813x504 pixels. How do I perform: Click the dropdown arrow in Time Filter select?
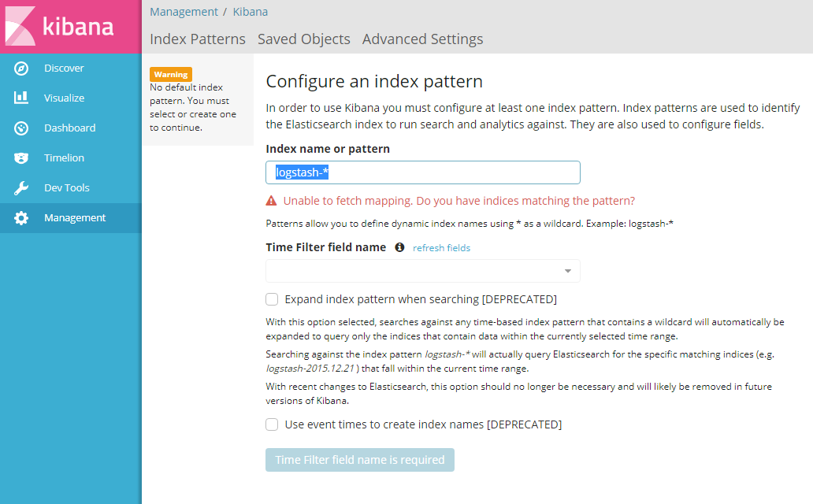click(568, 271)
